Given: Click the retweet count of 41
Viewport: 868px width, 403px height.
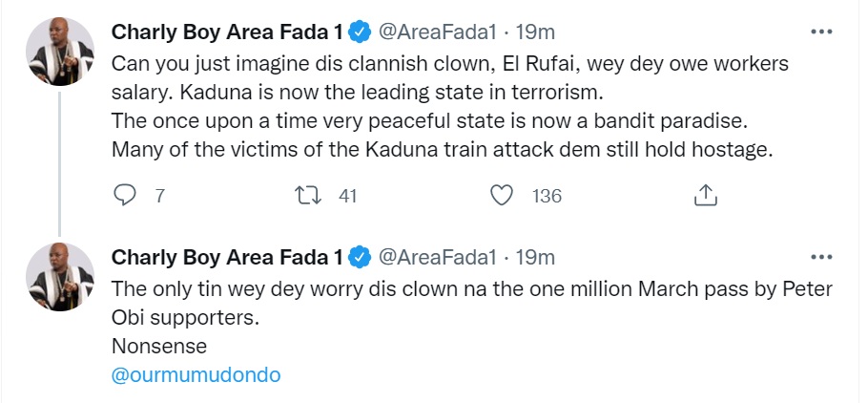Looking at the screenshot, I should (x=347, y=197).
